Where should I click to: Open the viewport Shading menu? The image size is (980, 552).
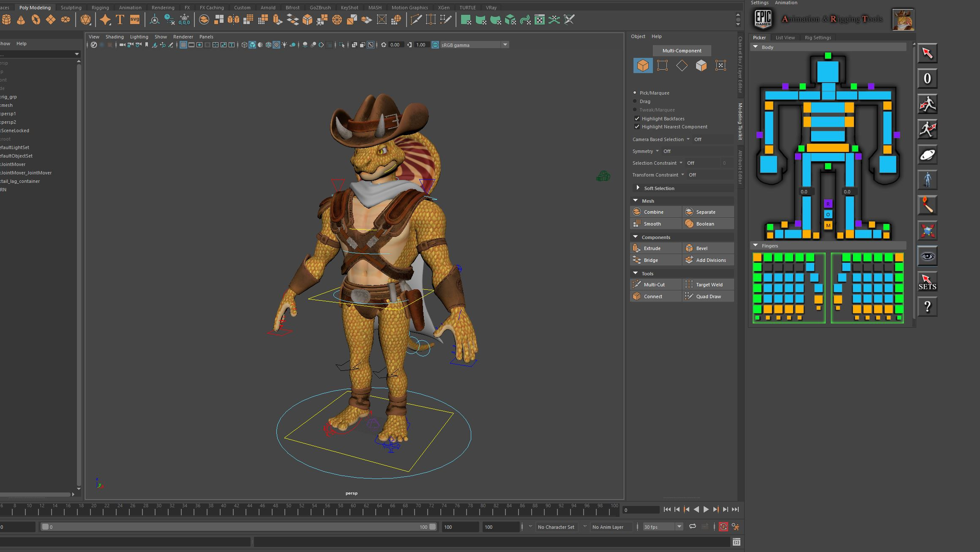(115, 37)
